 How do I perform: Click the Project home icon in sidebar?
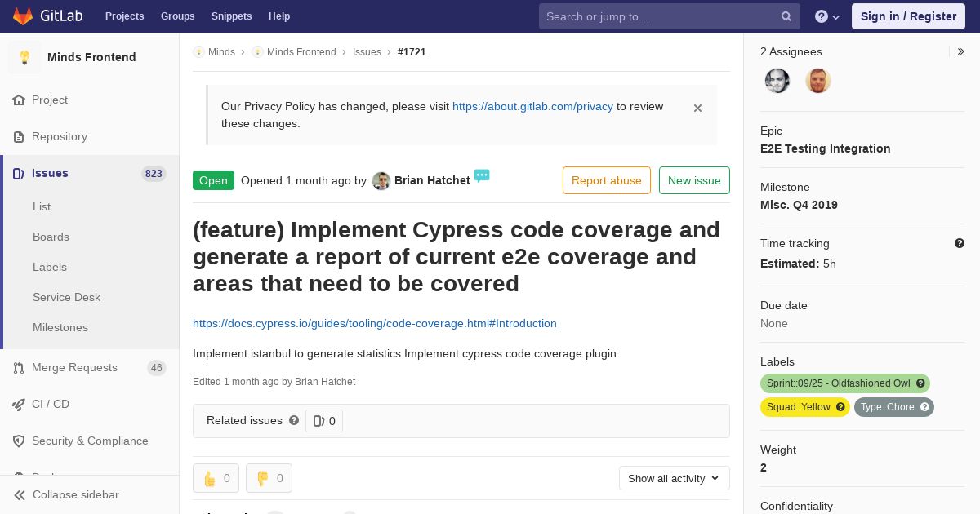(19, 100)
